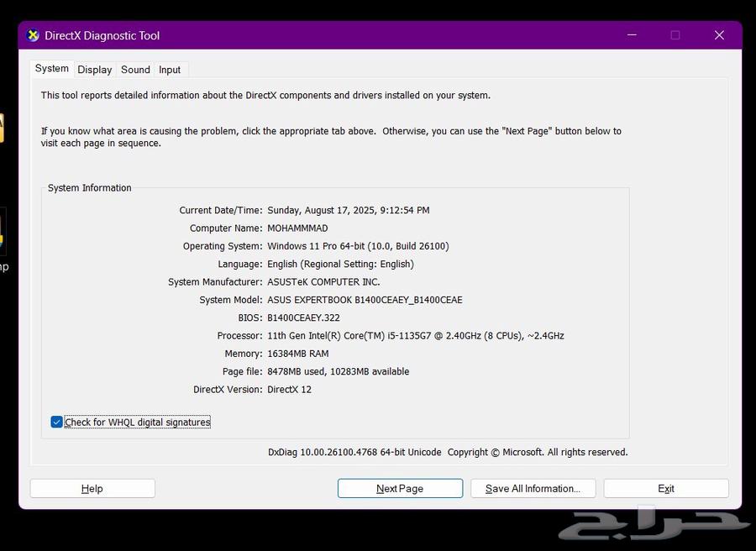Click the Next Page button
The height and width of the screenshot is (551, 756).
coord(400,488)
